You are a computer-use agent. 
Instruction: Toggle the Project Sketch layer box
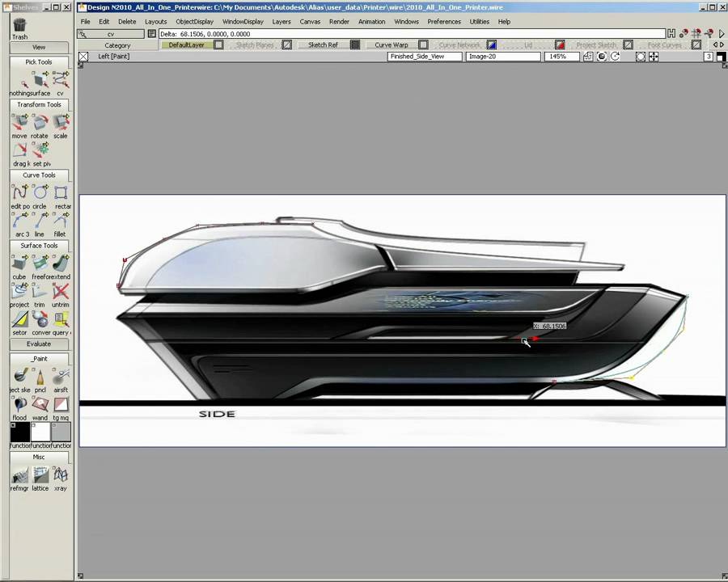628,45
